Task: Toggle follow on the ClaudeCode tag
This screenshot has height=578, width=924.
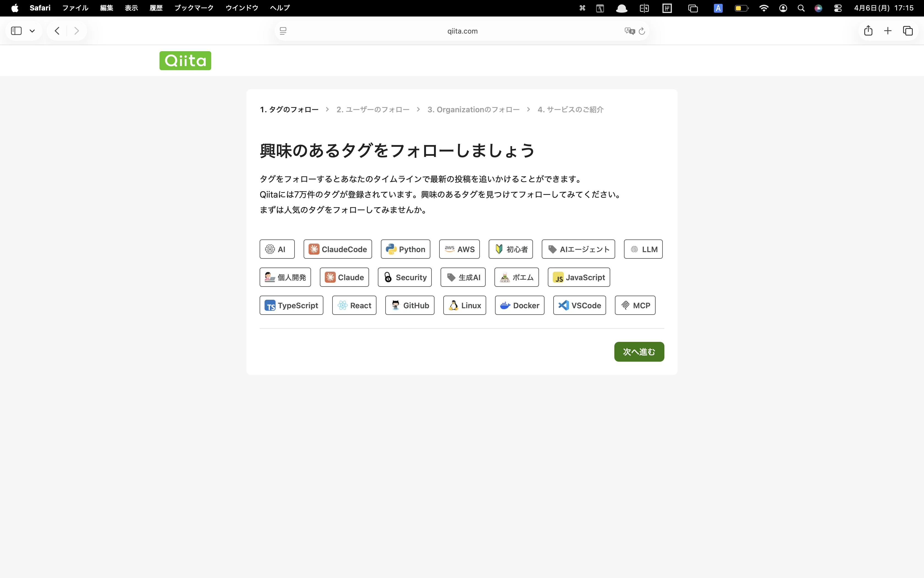Action: (337, 249)
